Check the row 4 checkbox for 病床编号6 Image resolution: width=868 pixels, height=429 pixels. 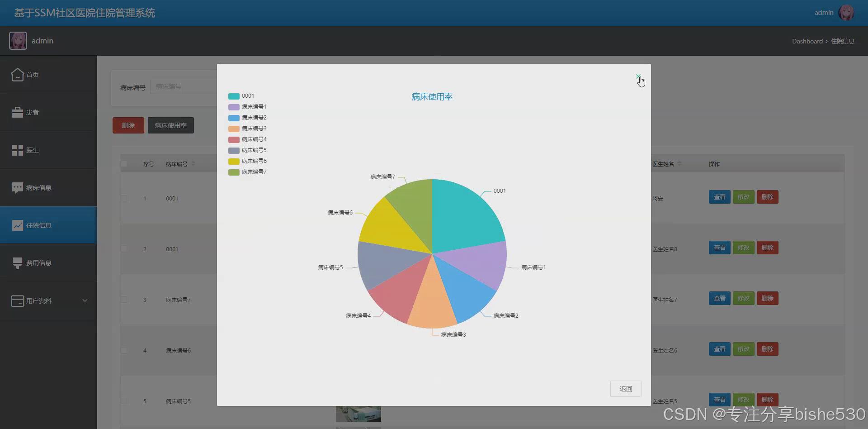(124, 350)
